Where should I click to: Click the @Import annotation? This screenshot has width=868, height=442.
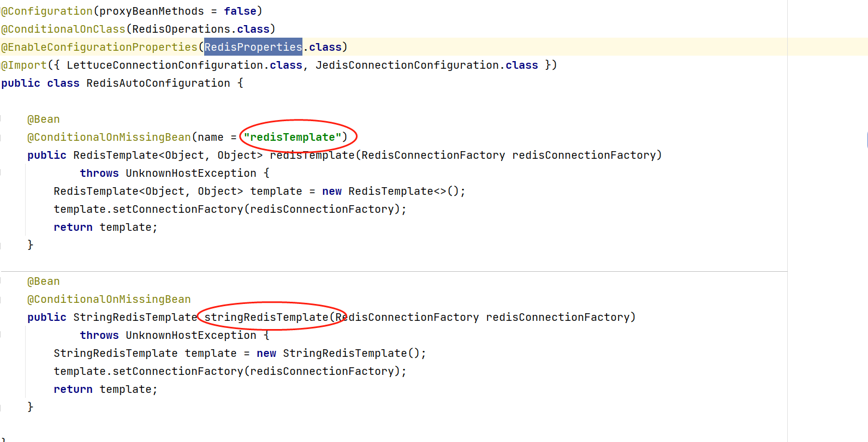pyautogui.click(x=24, y=65)
